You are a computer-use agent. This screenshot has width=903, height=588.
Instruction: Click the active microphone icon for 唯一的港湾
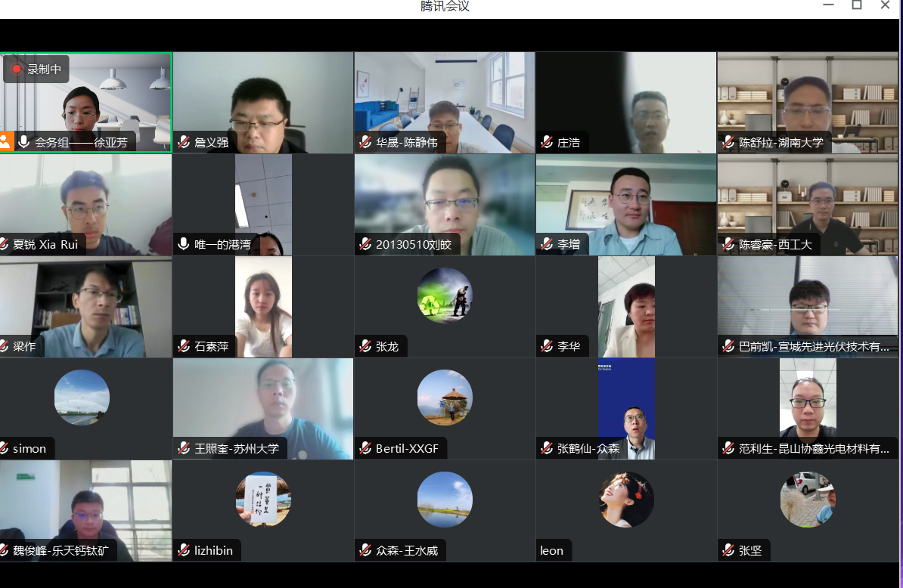(183, 244)
